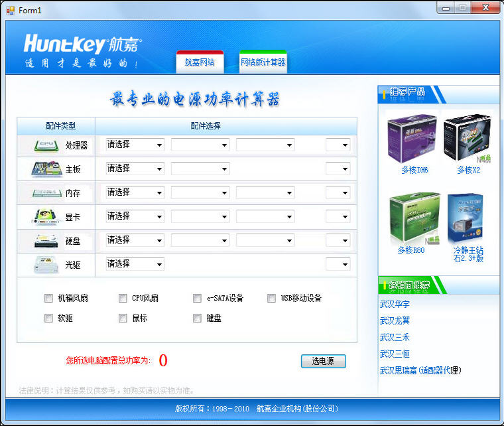Click the 多核DH6 product name link
Viewport: 504px width, 426px height.
414,170
